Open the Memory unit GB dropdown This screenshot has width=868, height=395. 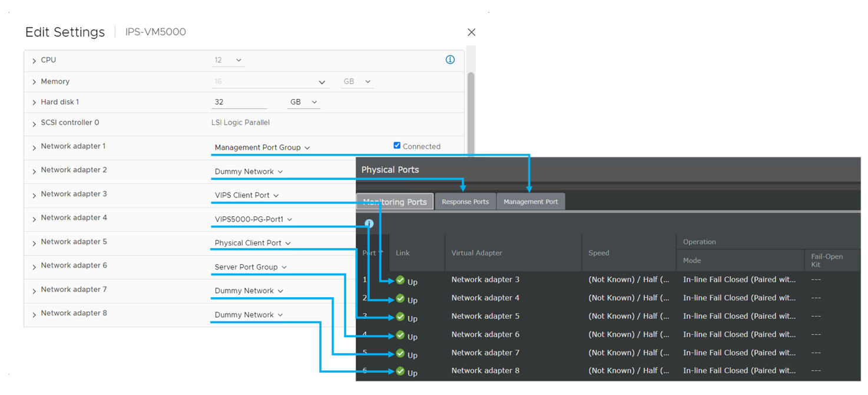357,81
